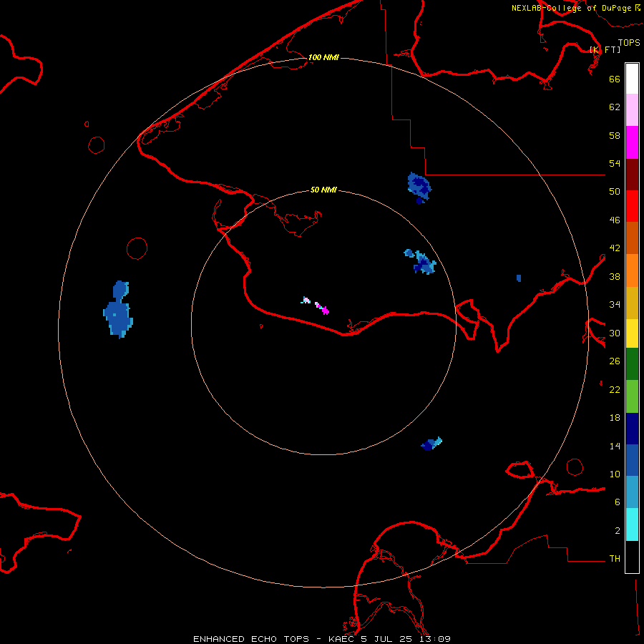Click the 22 scale value

615,390
